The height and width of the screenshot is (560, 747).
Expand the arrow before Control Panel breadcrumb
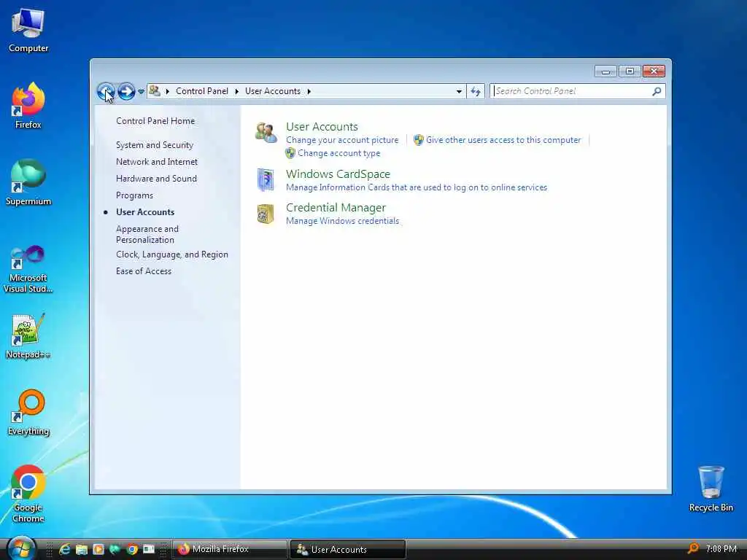(x=167, y=91)
